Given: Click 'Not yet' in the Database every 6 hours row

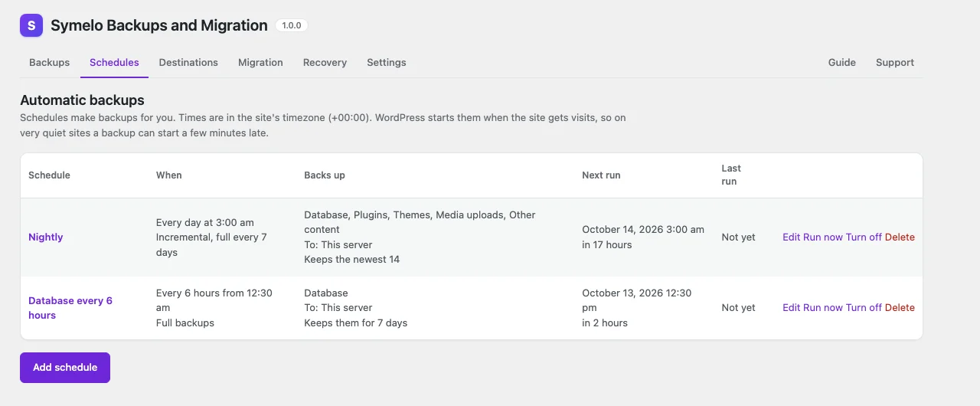Looking at the screenshot, I should 738,308.
